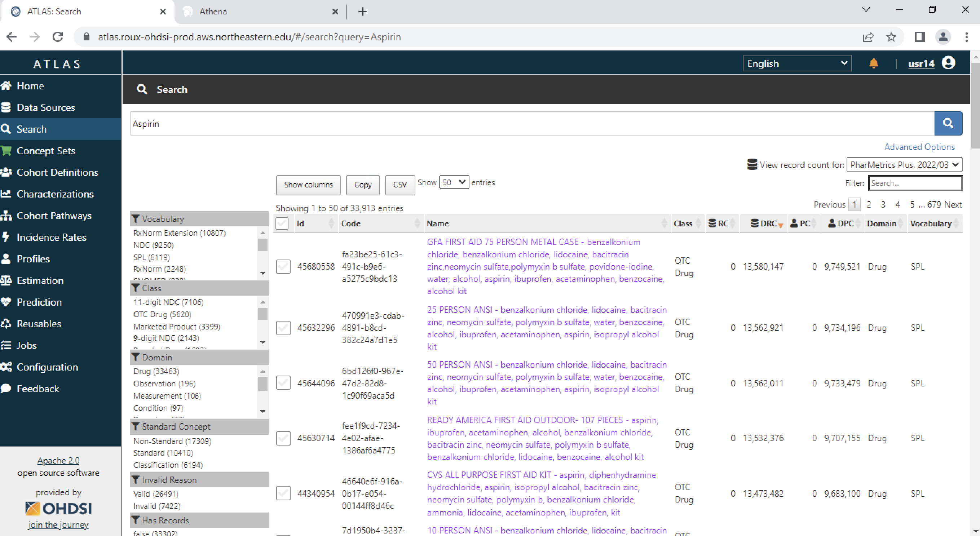Click the blue magnifier search button
Image resolution: width=980 pixels, height=536 pixels.
(948, 123)
